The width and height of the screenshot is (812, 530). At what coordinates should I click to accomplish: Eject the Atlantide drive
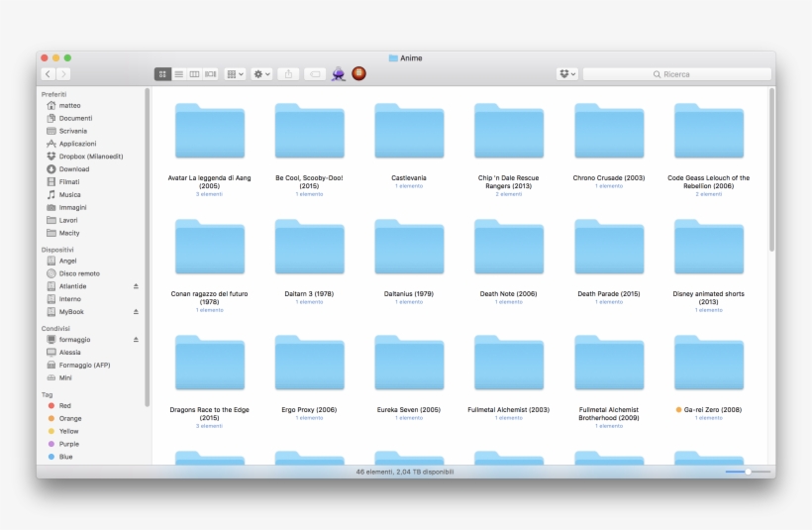pos(136,286)
